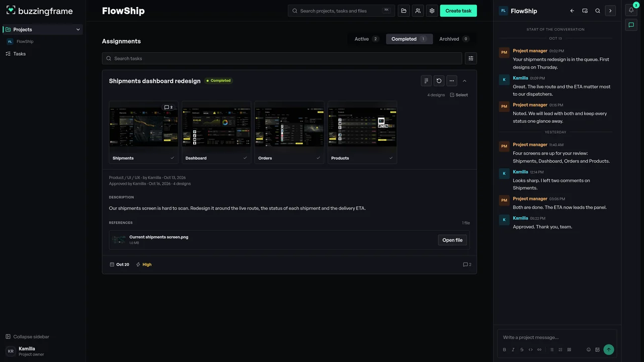Search within the FlowShip conversation
Viewport: 644px width, 362px height.
(x=598, y=11)
